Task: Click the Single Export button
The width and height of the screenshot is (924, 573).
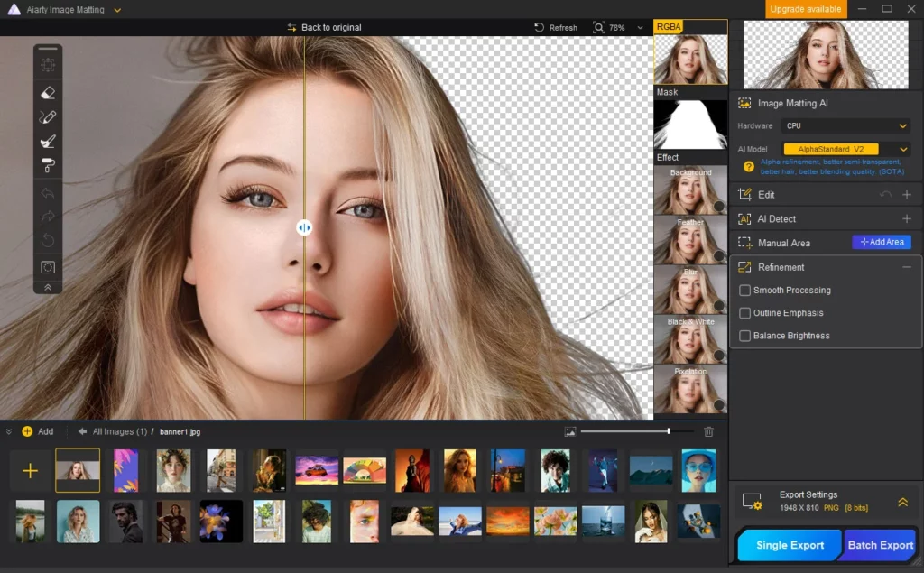Action: click(790, 545)
